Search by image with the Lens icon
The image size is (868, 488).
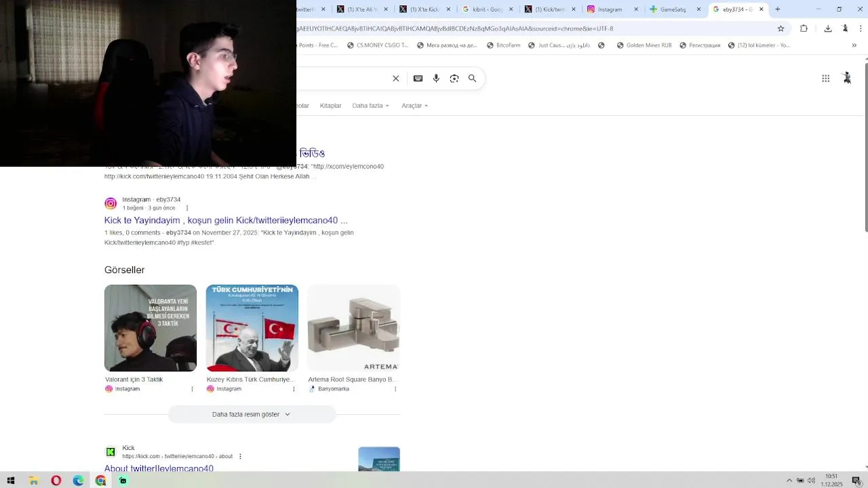coord(454,79)
